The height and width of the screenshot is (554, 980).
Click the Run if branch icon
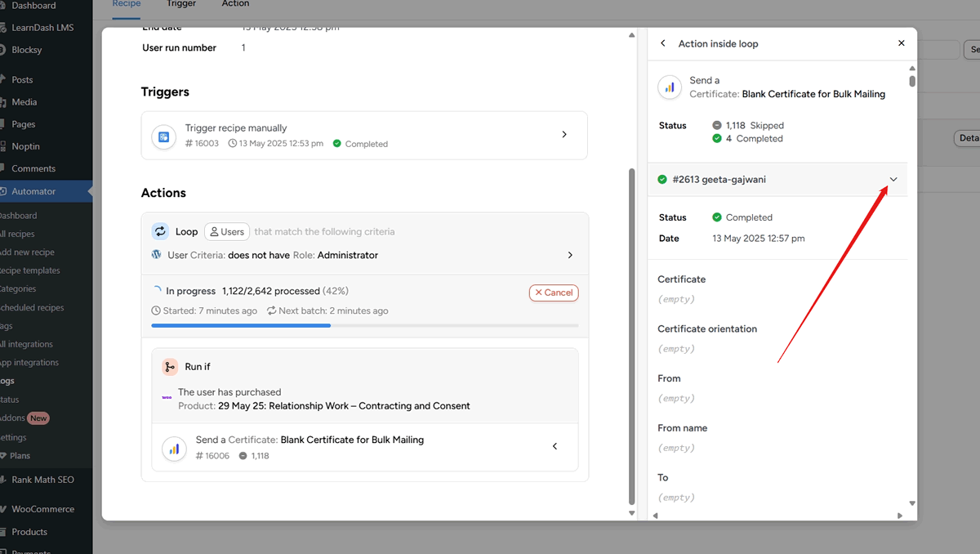tap(169, 367)
